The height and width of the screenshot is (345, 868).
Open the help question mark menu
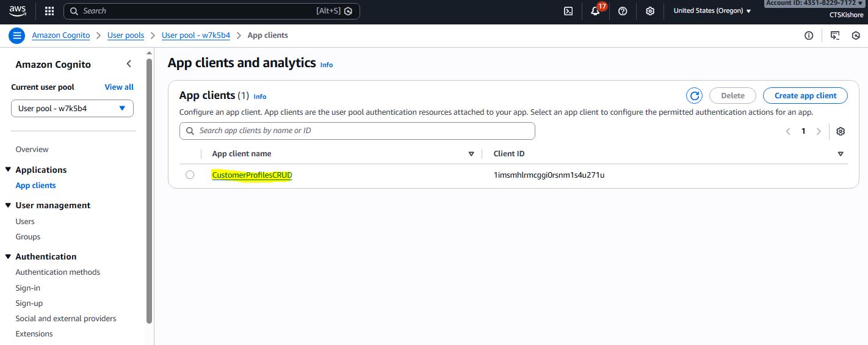click(623, 11)
